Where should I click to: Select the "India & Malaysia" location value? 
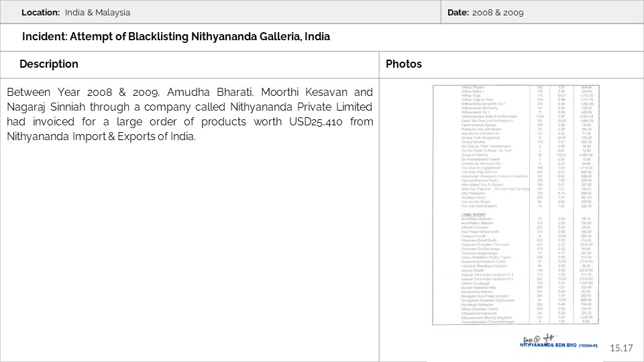point(97,12)
